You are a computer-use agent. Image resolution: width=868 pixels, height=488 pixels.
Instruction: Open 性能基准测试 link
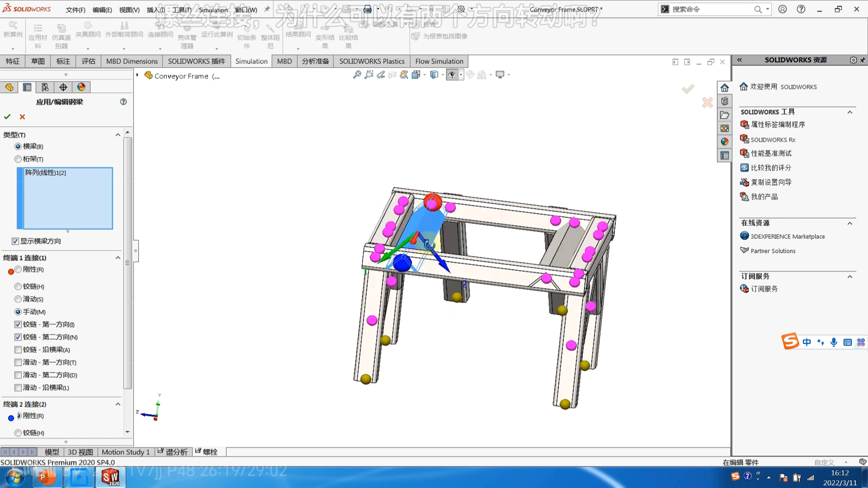771,153
